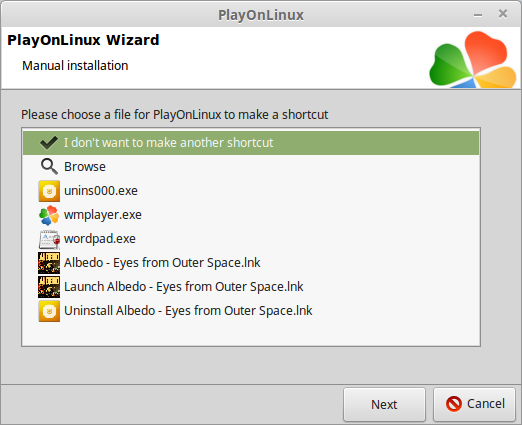The image size is (522, 425).
Task: Select the wordpad.exe file name
Action: tap(100, 239)
